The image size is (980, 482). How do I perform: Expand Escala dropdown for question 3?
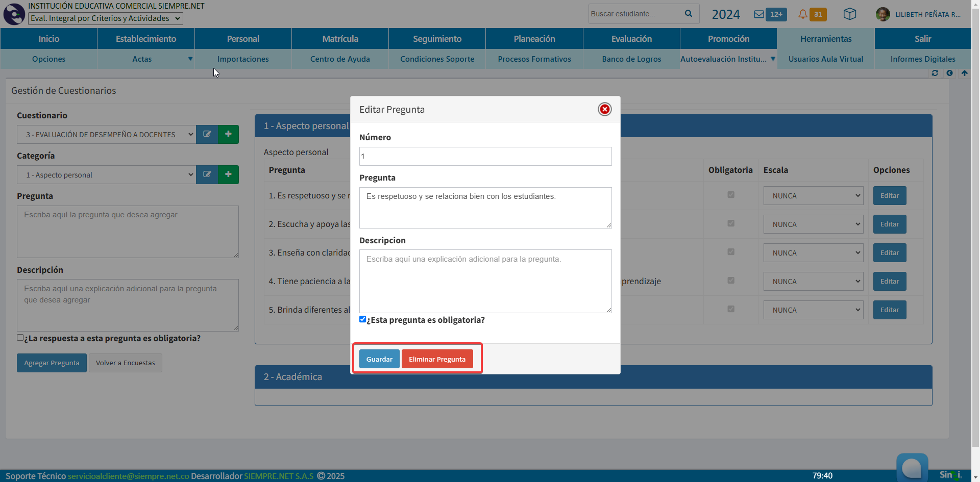click(813, 253)
